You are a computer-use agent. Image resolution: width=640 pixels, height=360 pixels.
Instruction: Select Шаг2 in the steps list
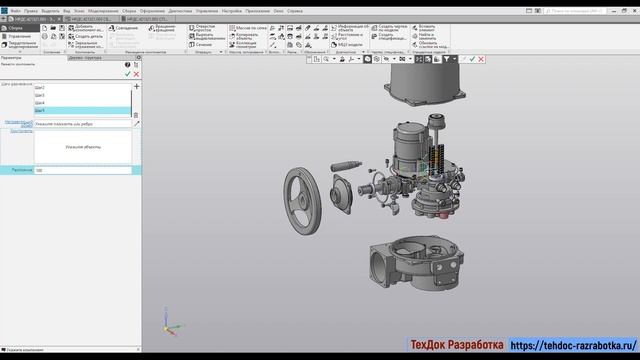pos(83,88)
